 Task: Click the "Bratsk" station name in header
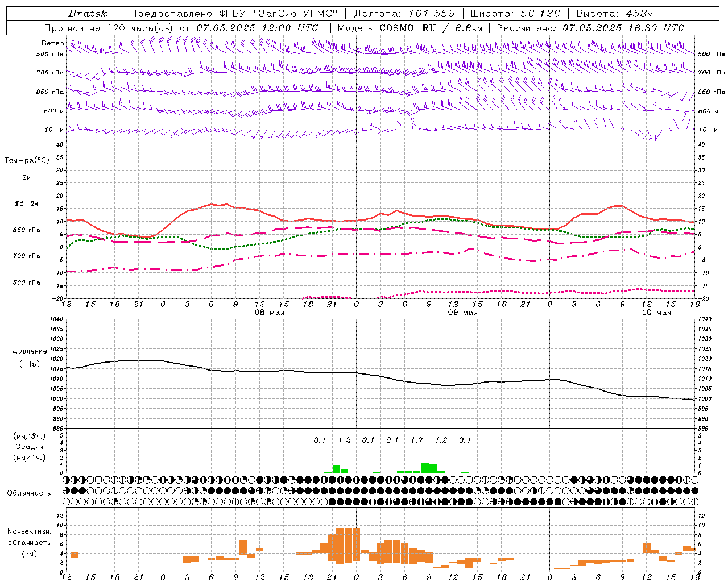(88, 14)
